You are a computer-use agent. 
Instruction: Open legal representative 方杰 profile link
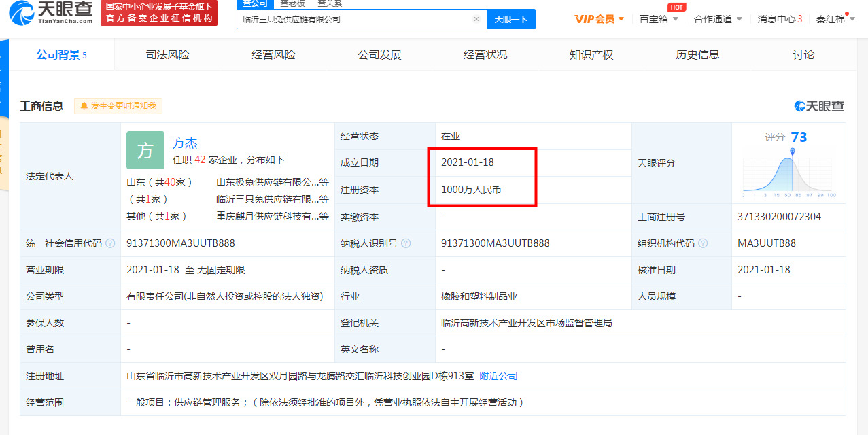point(185,143)
